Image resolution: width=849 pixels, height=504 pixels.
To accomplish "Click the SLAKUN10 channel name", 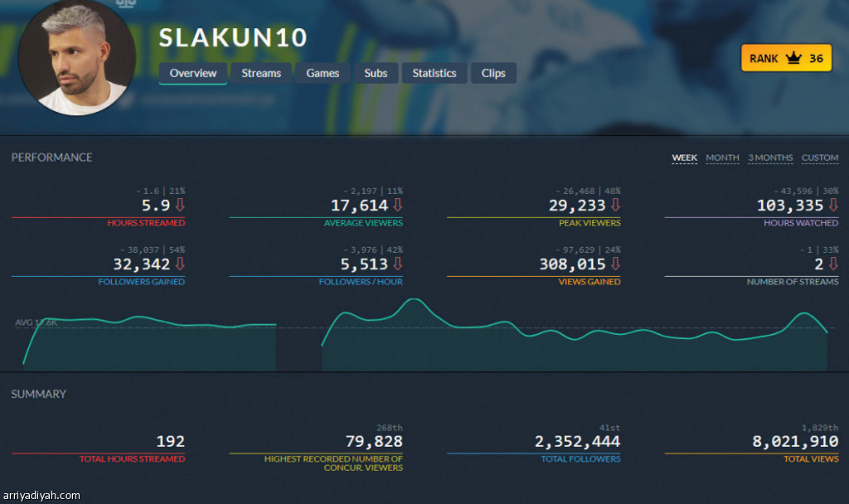I will click(x=233, y=38).
